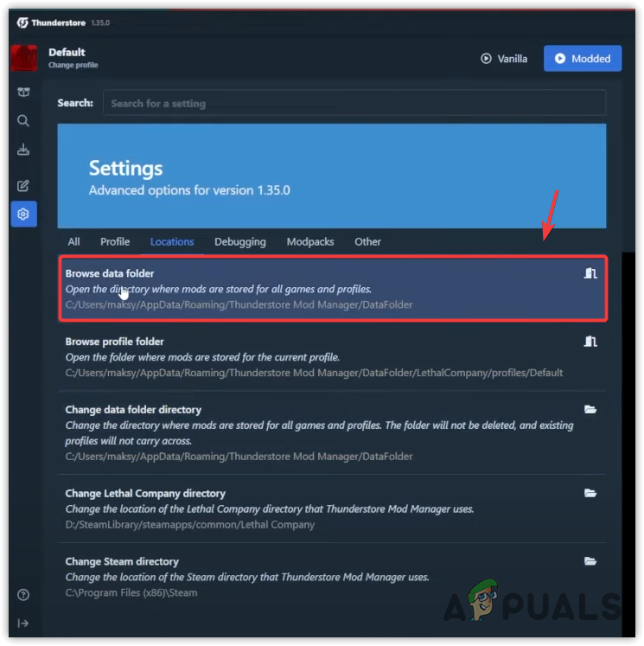Click the Lethal Company game thumbnail
The width and height of the screenshot is (644, 646).
[24, 58]
